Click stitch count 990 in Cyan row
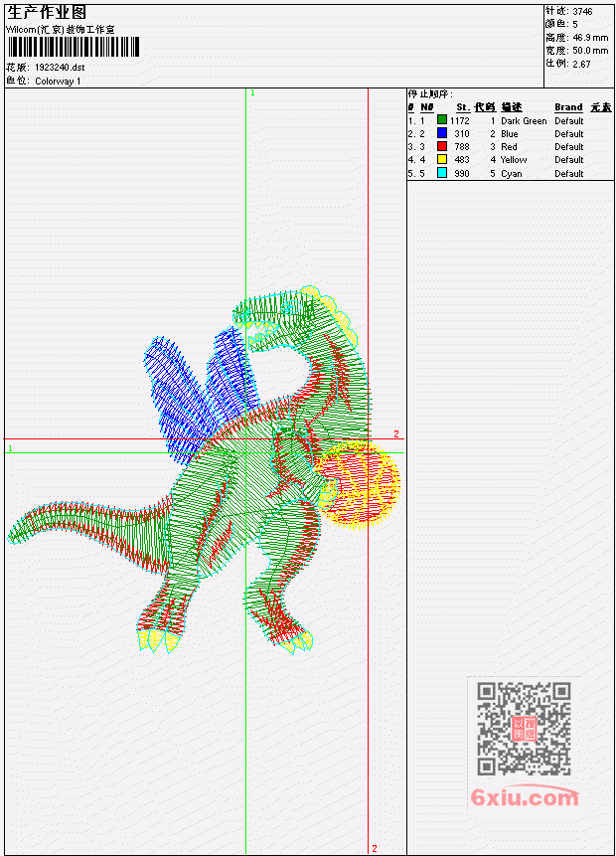 pyautogui.click(x=462, y=174)
